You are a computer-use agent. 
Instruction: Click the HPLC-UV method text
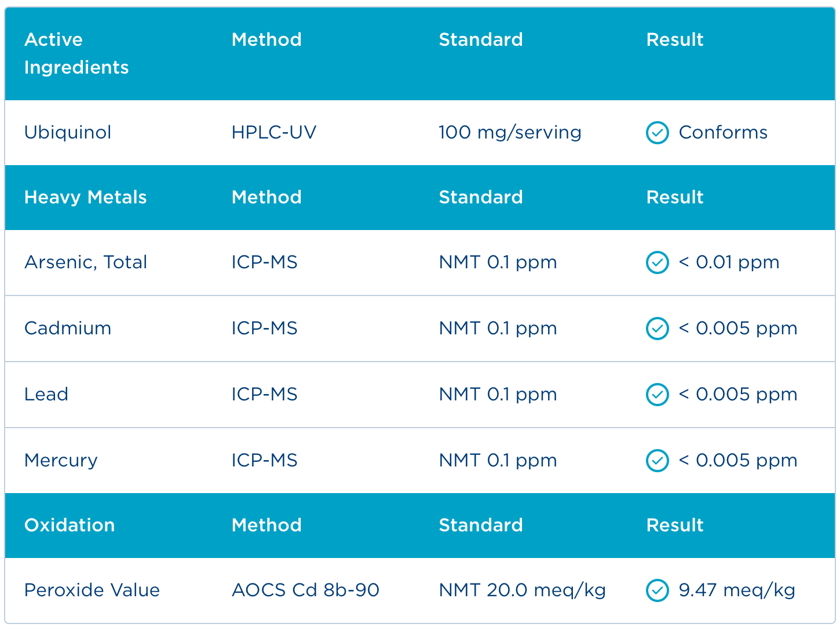tap(274, 133)
